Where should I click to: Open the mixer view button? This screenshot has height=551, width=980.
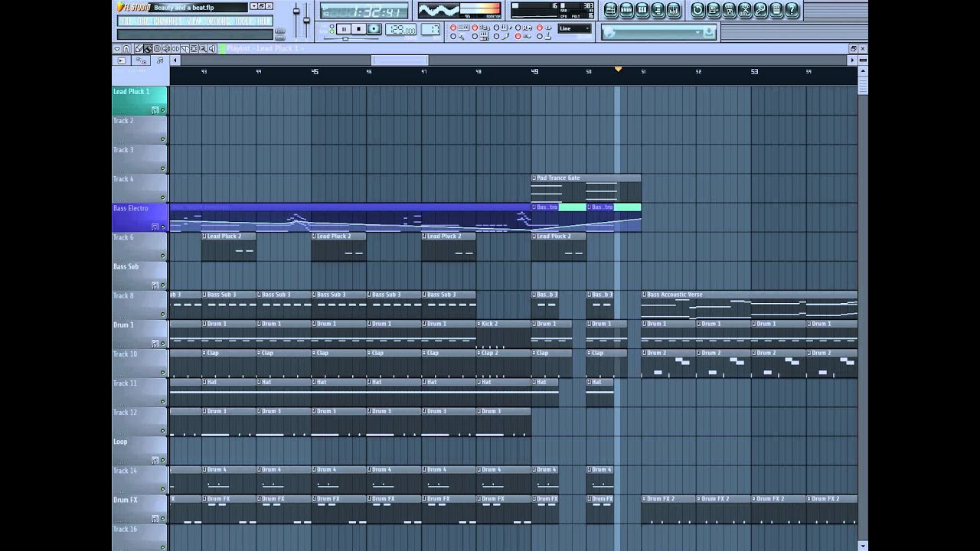pyautogui.click(x=674, y=10)
